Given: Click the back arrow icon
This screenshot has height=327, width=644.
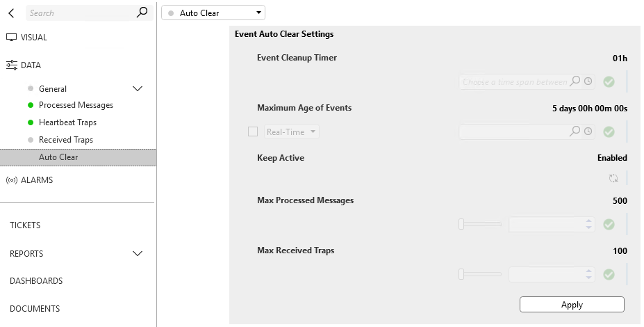Looking at the screenshot, I should click(12, 13).
